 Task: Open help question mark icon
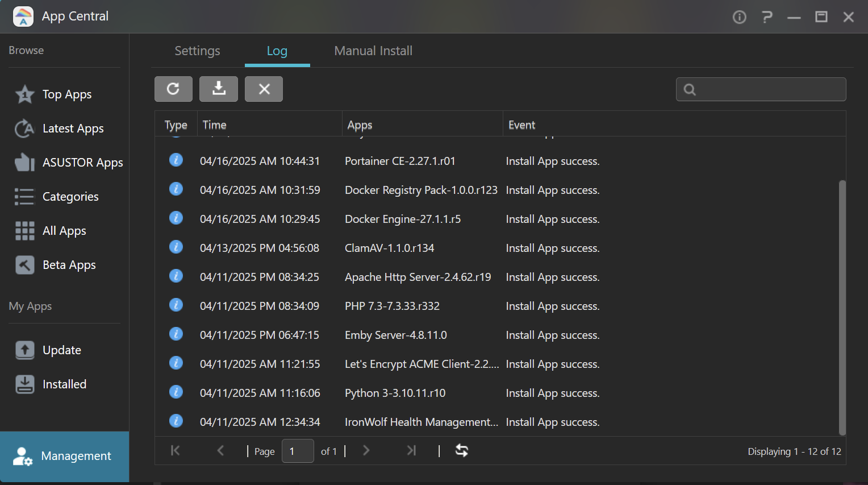tap(767, 17)
